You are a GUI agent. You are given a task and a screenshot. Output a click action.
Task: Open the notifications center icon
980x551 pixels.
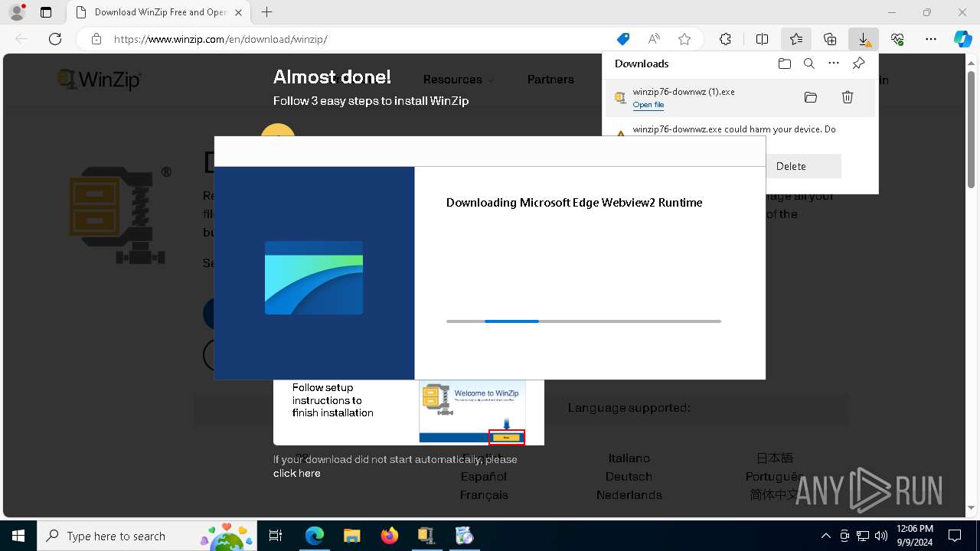point(955,536)
